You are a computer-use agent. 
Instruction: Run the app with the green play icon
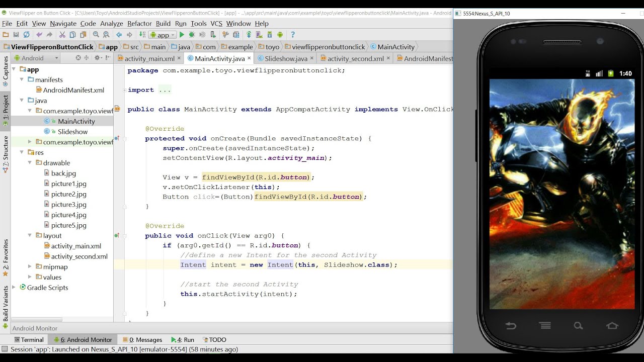[x=182, y=35]
